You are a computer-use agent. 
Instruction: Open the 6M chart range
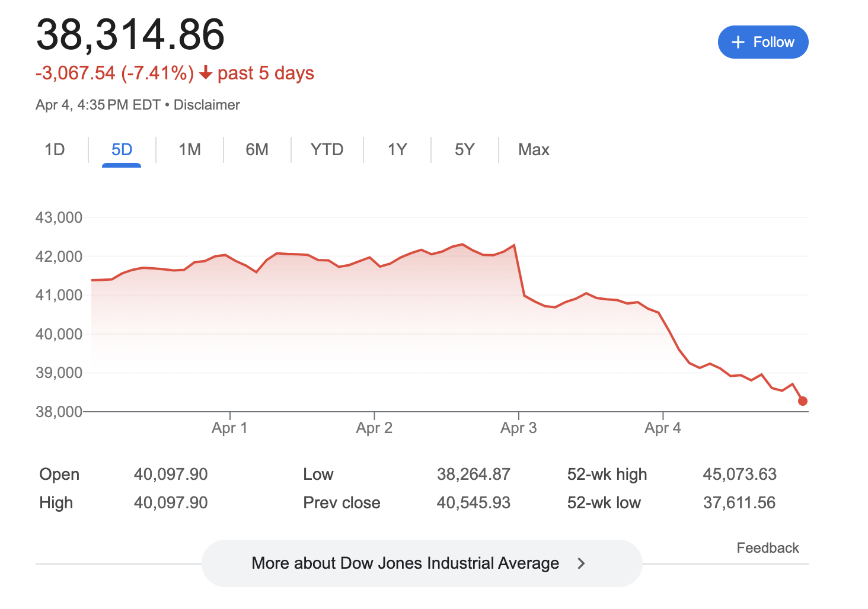click(x=257, y=149)
